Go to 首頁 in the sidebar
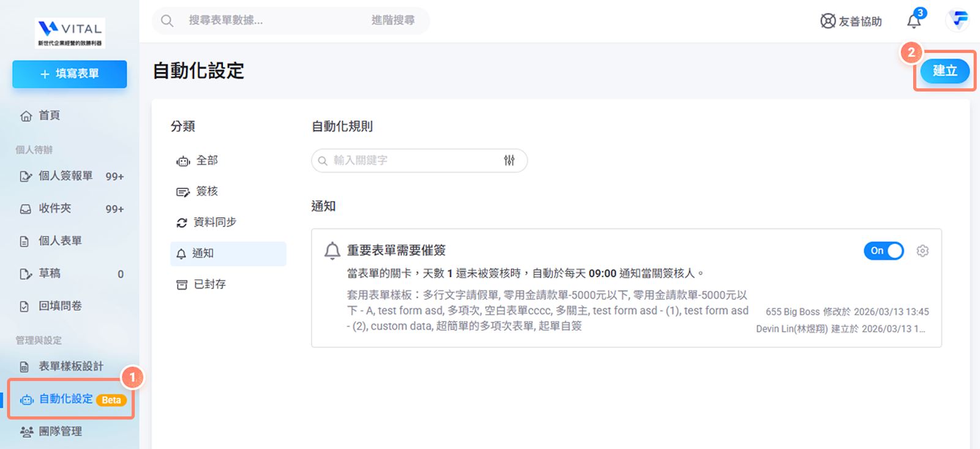 point(49,116)
